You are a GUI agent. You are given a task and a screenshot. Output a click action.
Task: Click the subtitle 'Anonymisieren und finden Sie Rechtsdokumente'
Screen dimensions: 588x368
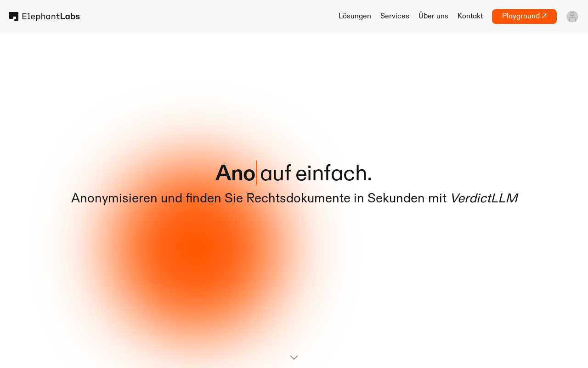click(210, 198)
